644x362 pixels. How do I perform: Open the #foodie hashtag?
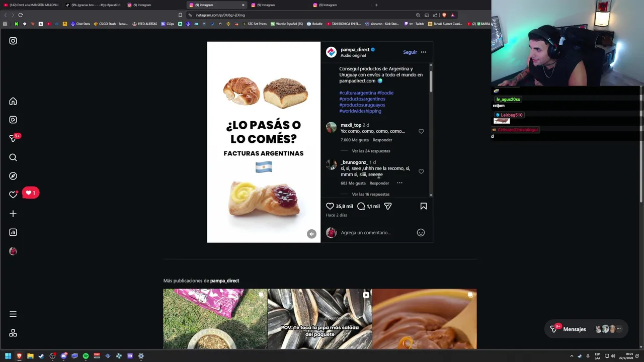point(385,93)
